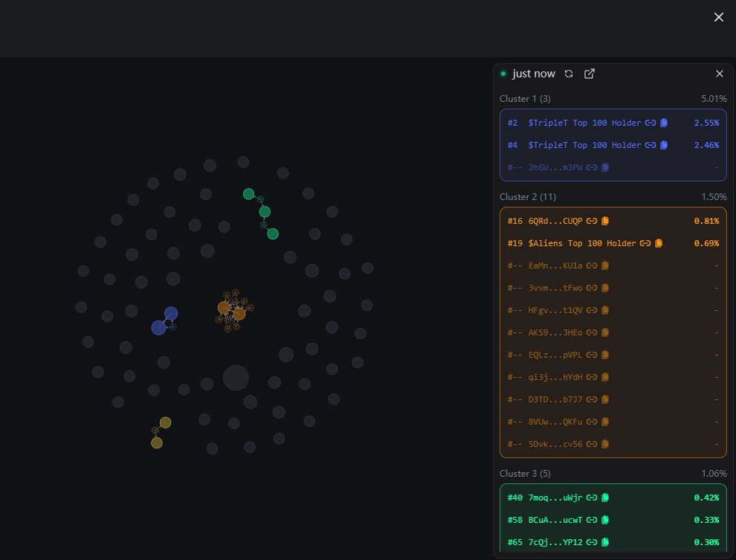736x560 pixels.
Task: Select the #58 BCuA...ucwT holder row
Action: [x=613, y=520]
